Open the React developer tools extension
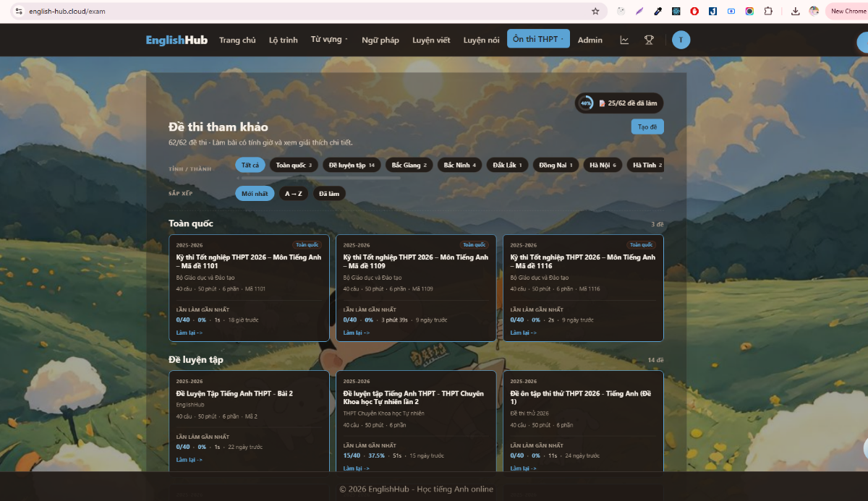Image resolution: width=868 pixels, height=501 pixels. coord(676,11)
